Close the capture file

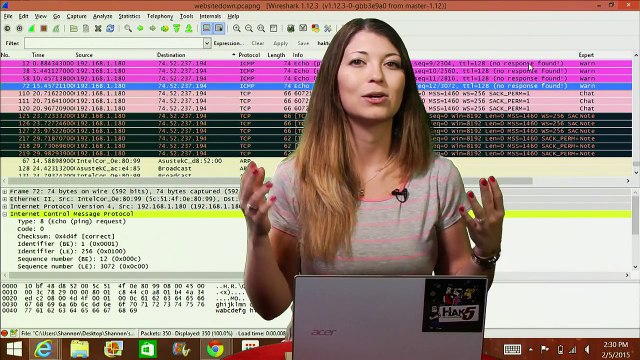(x=98, y=28)
